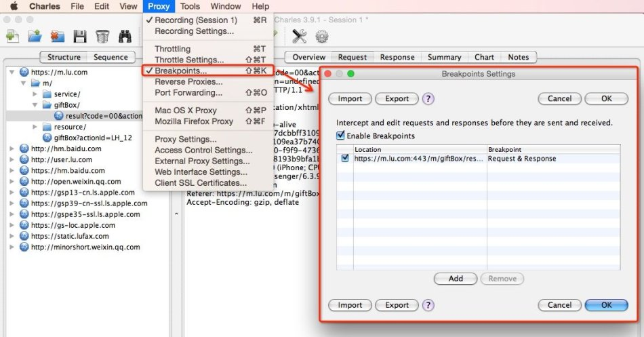
Task: Expand the http://hm.baidu.com node
Action: point(12,148)
